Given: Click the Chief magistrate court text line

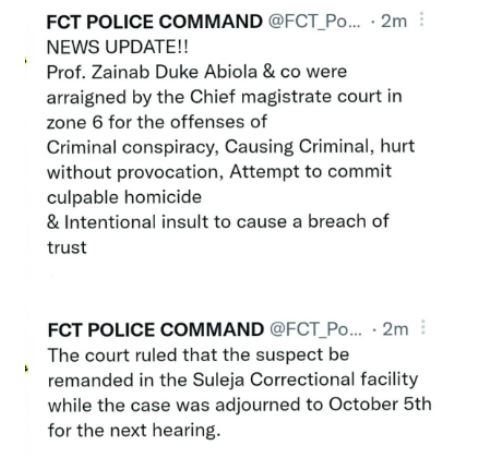Looking at the screenshot, I should [x=224, y=97].
